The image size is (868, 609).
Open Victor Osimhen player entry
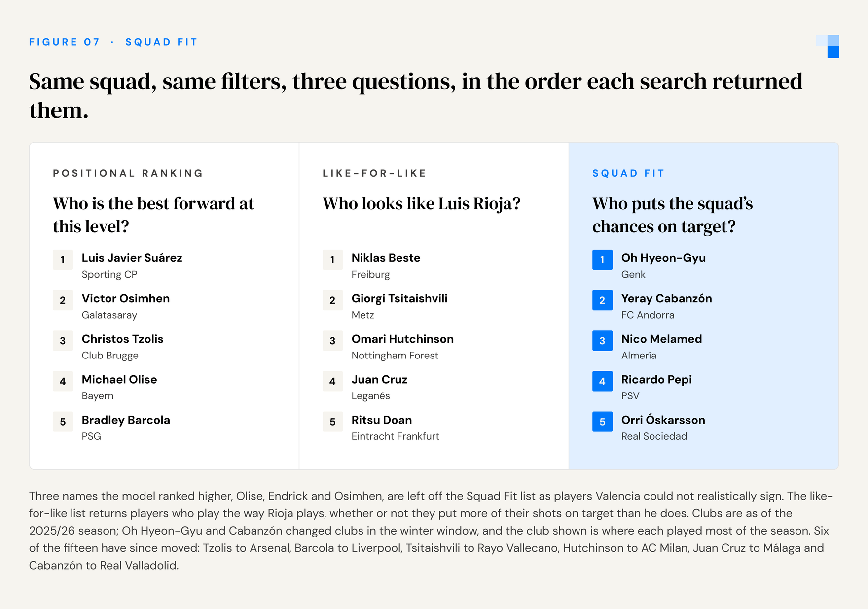click(125, 306)
